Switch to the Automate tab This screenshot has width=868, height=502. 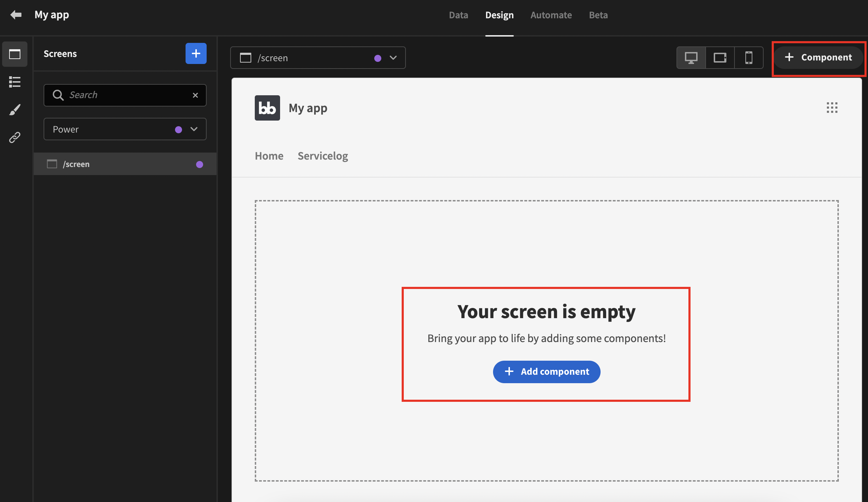[551, 15]
